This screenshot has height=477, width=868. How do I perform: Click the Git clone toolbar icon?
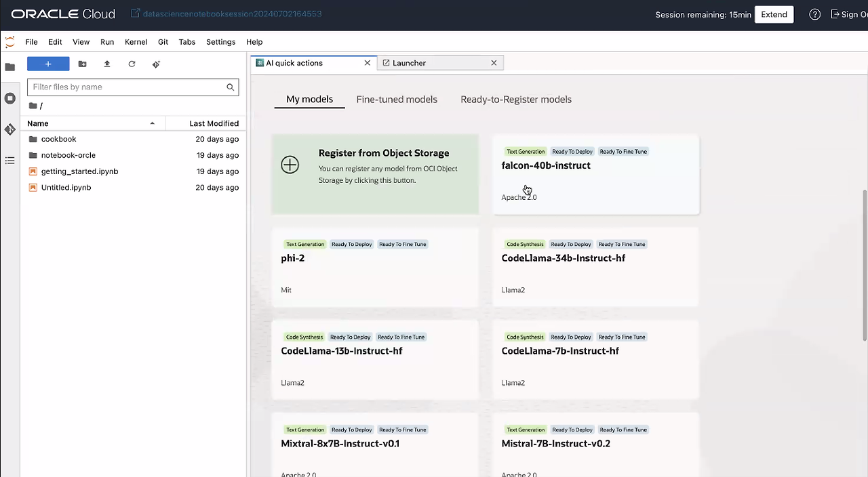click(156, 64)
